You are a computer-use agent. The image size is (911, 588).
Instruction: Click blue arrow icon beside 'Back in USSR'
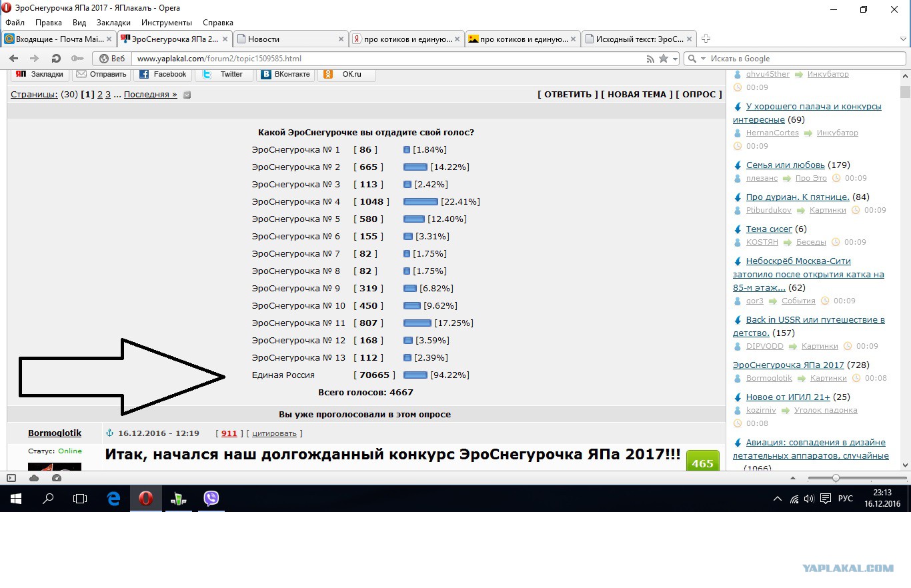[x=738, y=320]
